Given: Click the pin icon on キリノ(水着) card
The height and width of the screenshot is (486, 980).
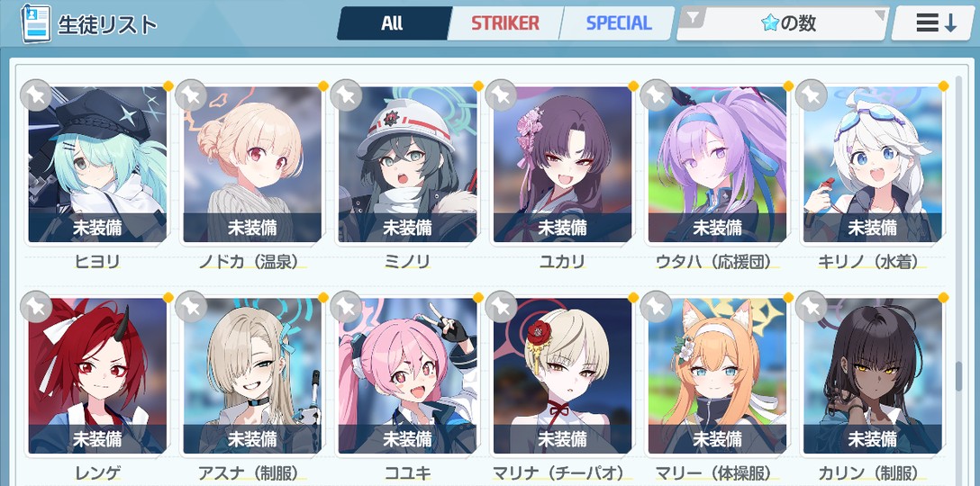Looking at the screenshot, I should tap(811, 95).
